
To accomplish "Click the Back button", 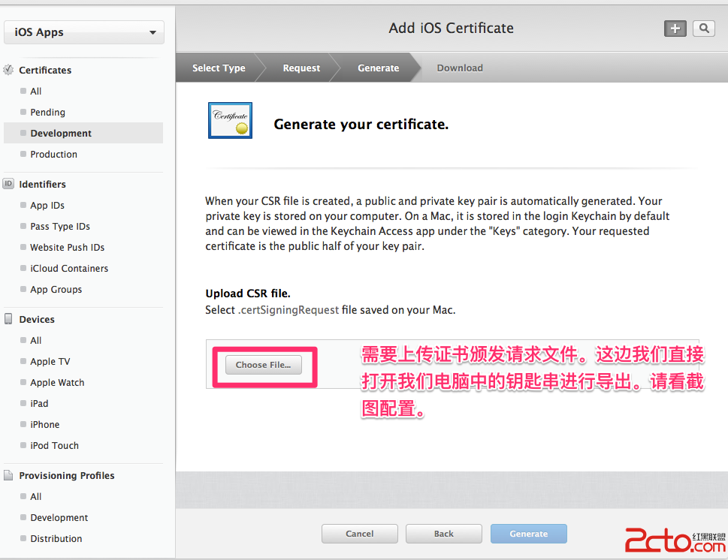I will tap(444, 534).
